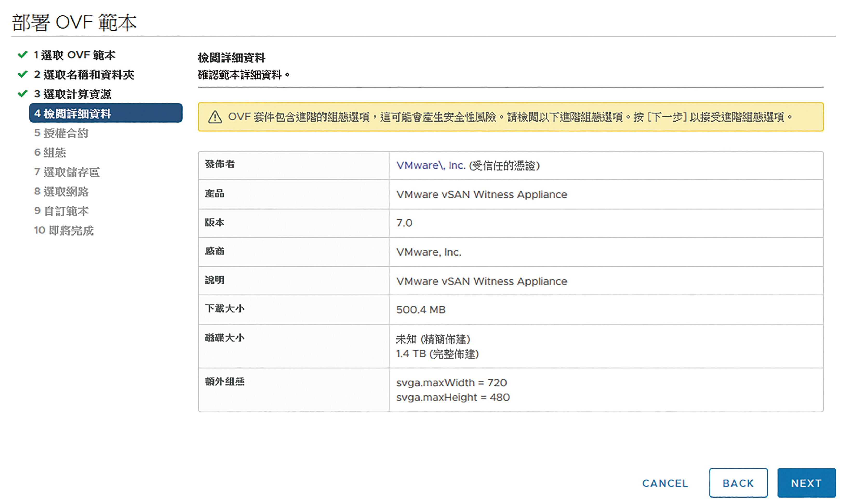Image resolution: width=845 pixels, height=504 pixels.
Task: Click the BACK button
Action: 738,483
